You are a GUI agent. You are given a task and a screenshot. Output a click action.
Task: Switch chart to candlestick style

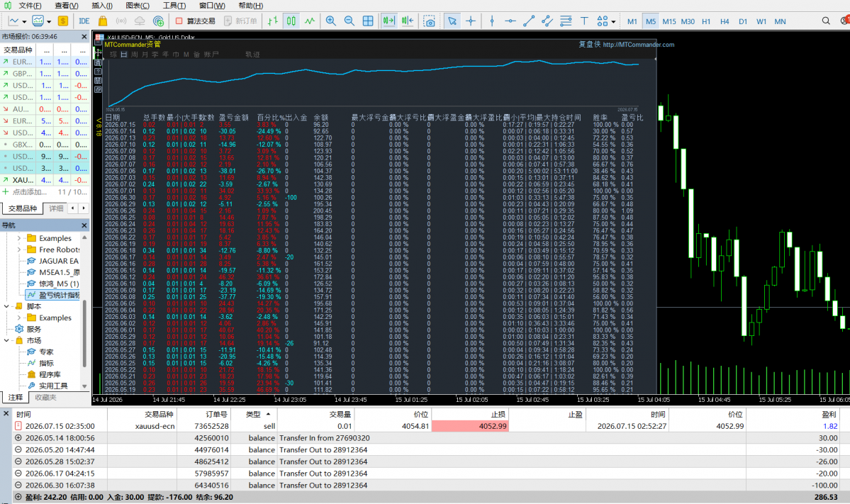291,21
